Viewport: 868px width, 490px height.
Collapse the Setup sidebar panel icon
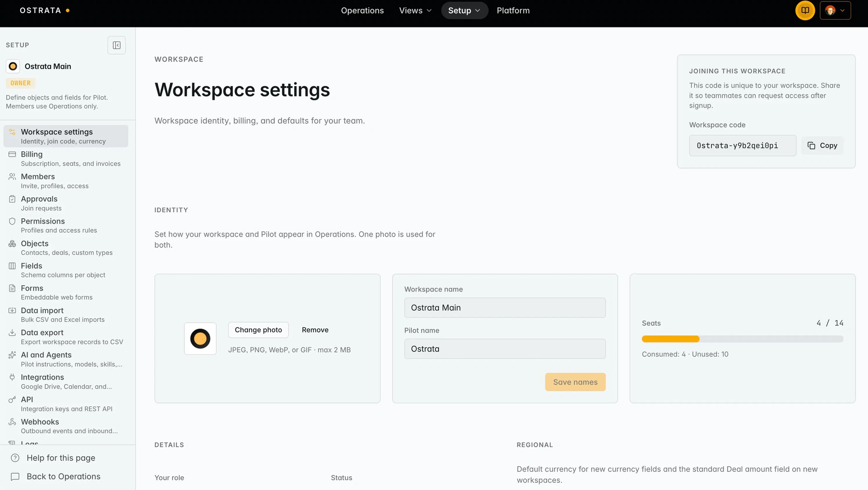(x=117, y=45)
